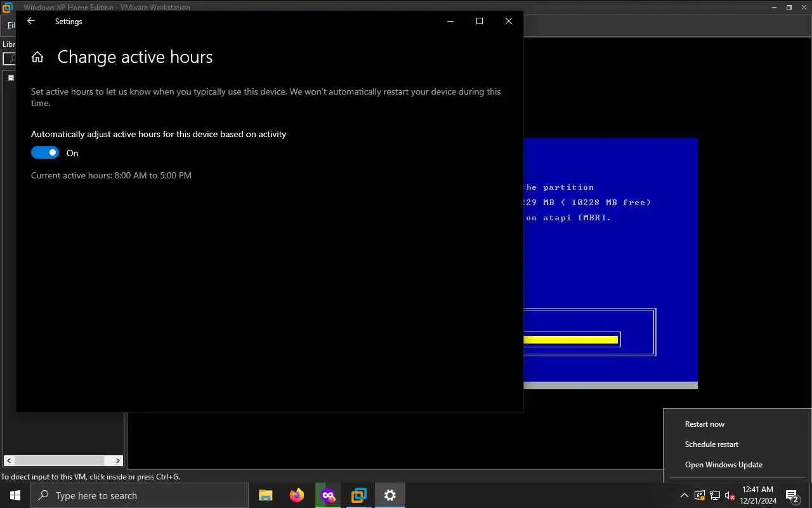Click the yellow setup progress bar in VM
This screenshot has height=508, width=812.
coord(571,340)
